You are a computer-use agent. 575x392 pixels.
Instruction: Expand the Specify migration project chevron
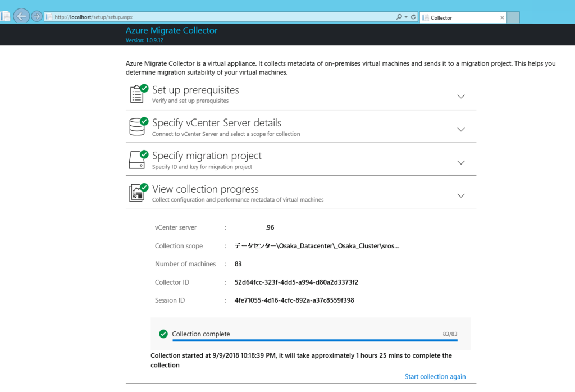[x=461, y=162]
